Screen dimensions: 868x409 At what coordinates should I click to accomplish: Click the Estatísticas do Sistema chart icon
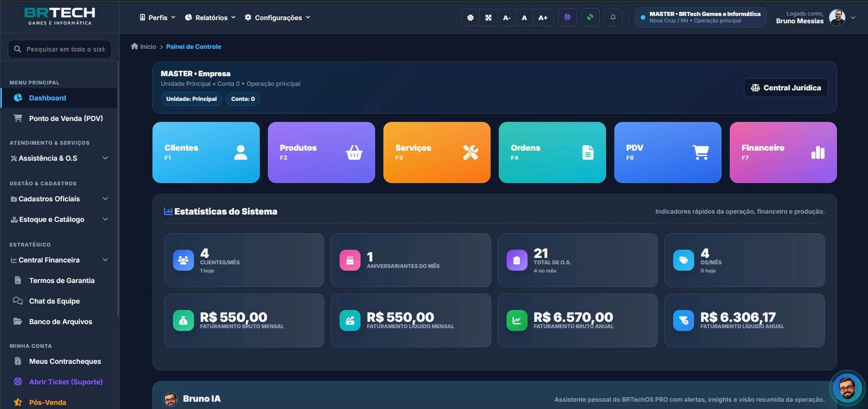[168, 211]
